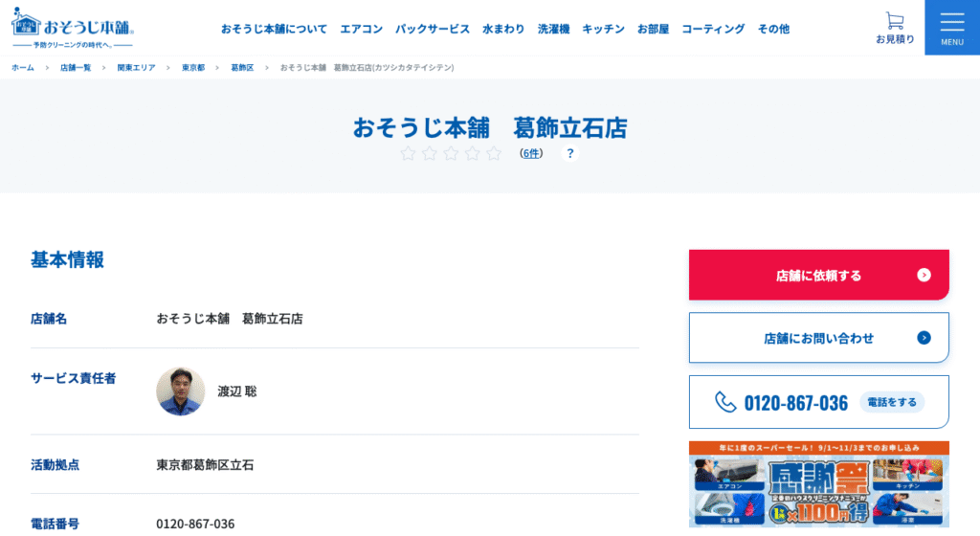This screenshot has width=980, height=536.
Task: Click the サービス責任者 label
Action: click(73, 378)
